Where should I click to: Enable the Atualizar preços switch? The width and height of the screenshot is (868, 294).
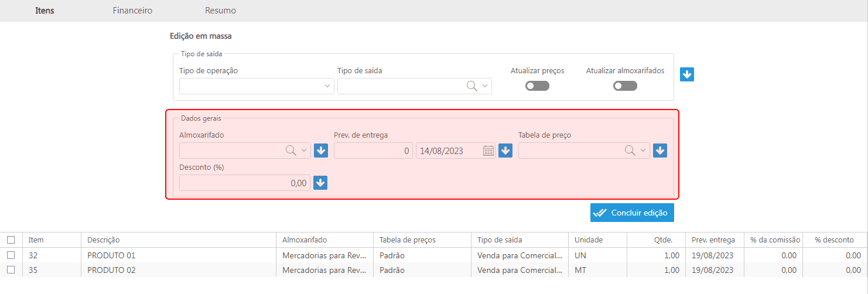pyautogui.click(x=537, y=86)
